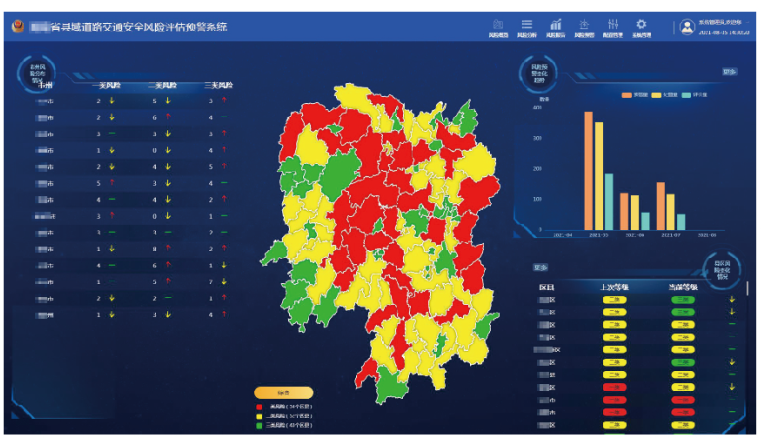Click the scrollbar beside district risk table
The width and height of the screenshot is (763, 443).
747,287
